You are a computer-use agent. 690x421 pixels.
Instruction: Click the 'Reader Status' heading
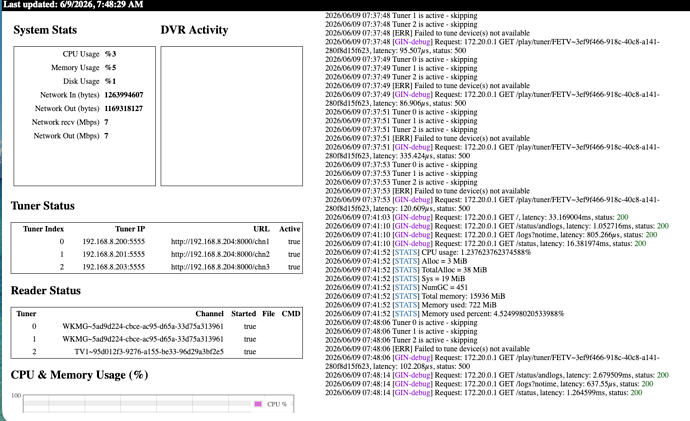(46, 291)
